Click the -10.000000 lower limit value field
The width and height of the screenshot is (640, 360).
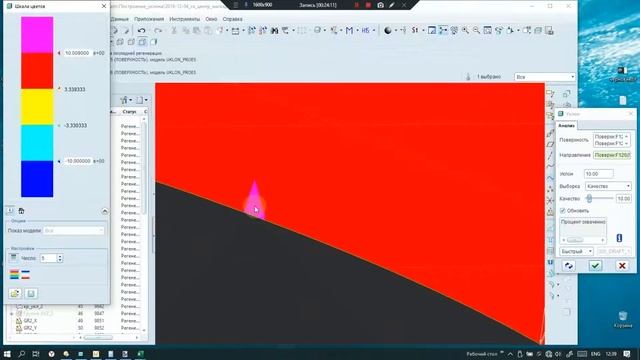78,161
